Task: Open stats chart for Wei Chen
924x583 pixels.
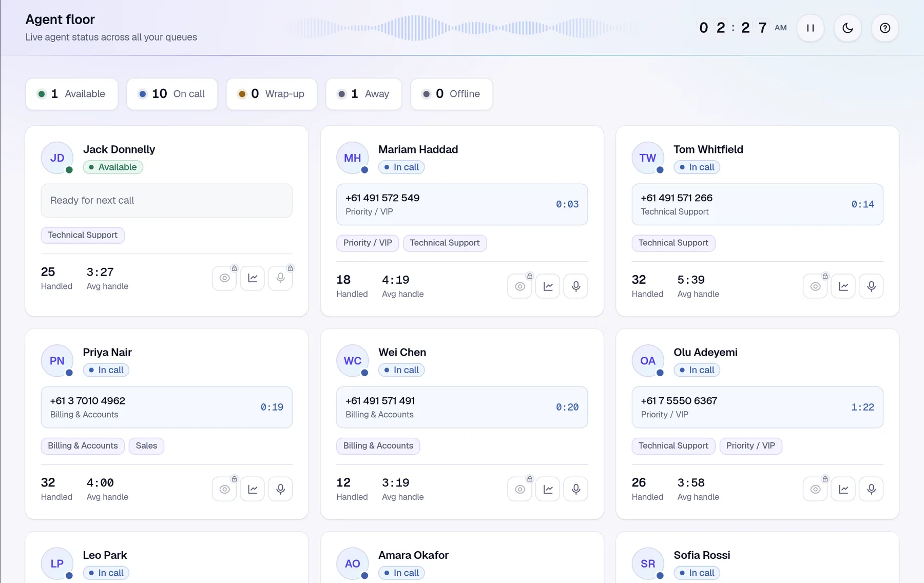Action: click(548, 489)
